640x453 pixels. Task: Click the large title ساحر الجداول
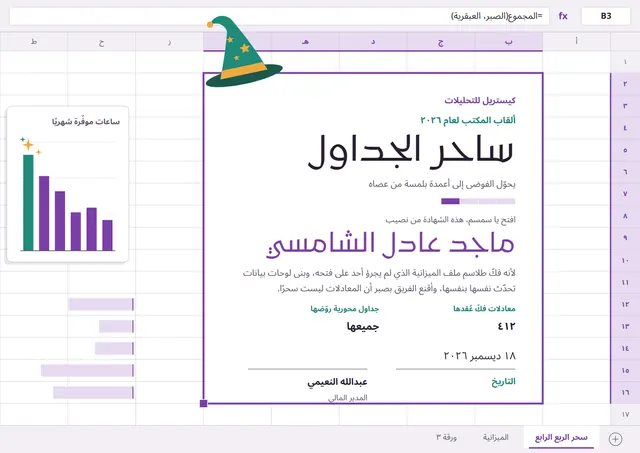tap(411, 152)
